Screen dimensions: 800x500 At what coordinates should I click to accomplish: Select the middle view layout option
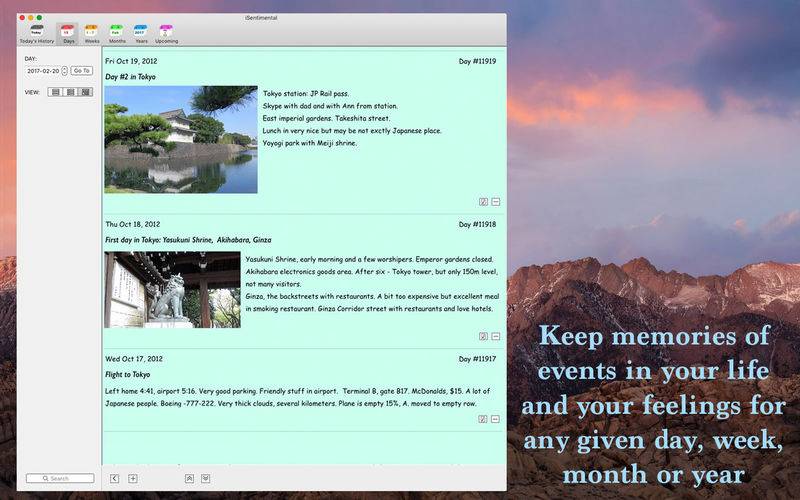(x=70, y=92)
